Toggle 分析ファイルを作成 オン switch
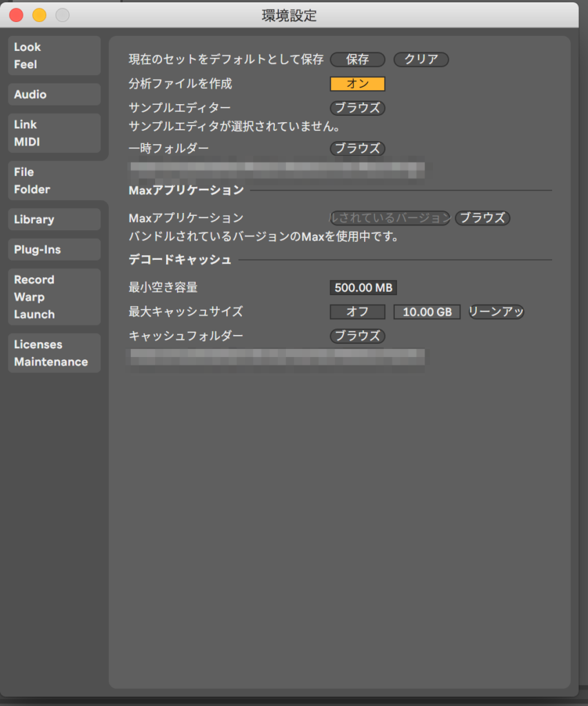 [357, 84]
